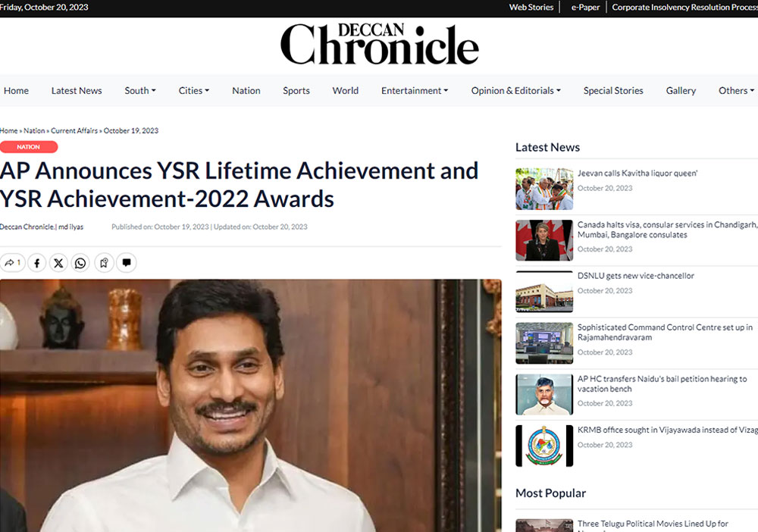Open e-Paper link in top bar
Viewport: 758px width, 532px height.
tap(585, 8)
